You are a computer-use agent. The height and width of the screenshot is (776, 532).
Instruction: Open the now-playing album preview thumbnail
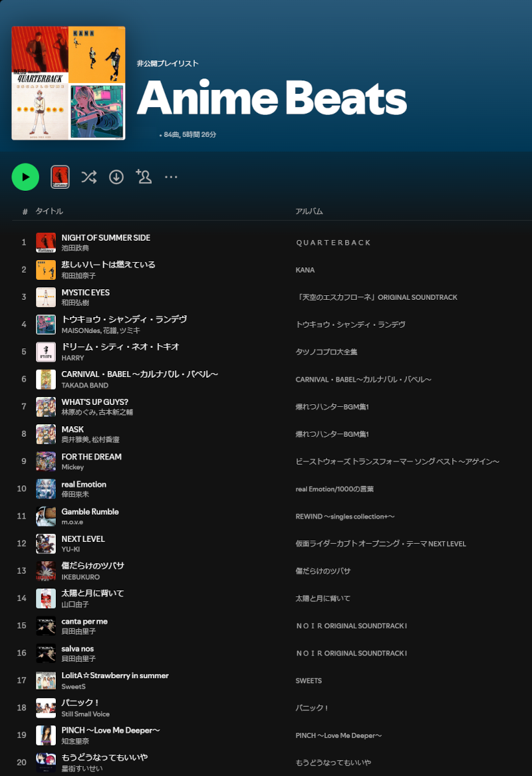click(x=60, y=177)
